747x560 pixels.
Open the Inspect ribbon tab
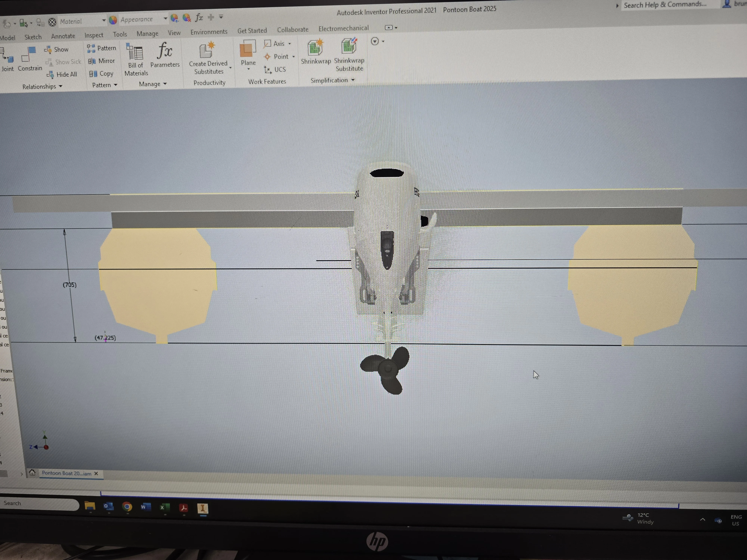pyautogui.click(x=94, y=35)
